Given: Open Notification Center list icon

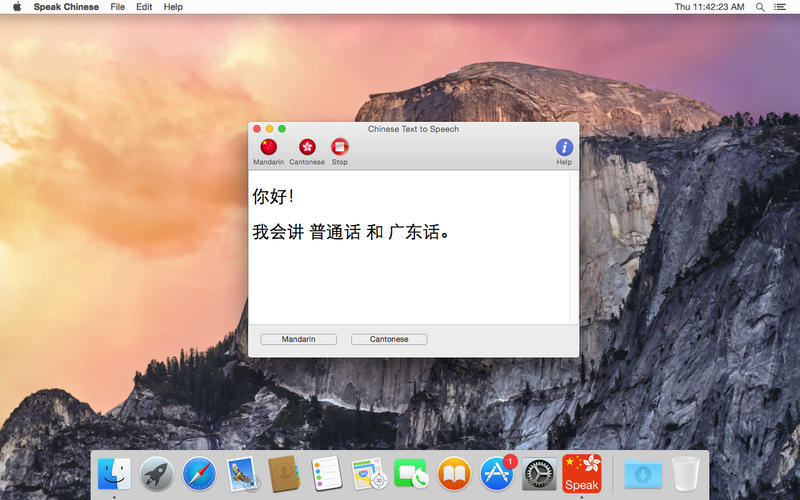Looking at the screenshot, I should point(780,7).
